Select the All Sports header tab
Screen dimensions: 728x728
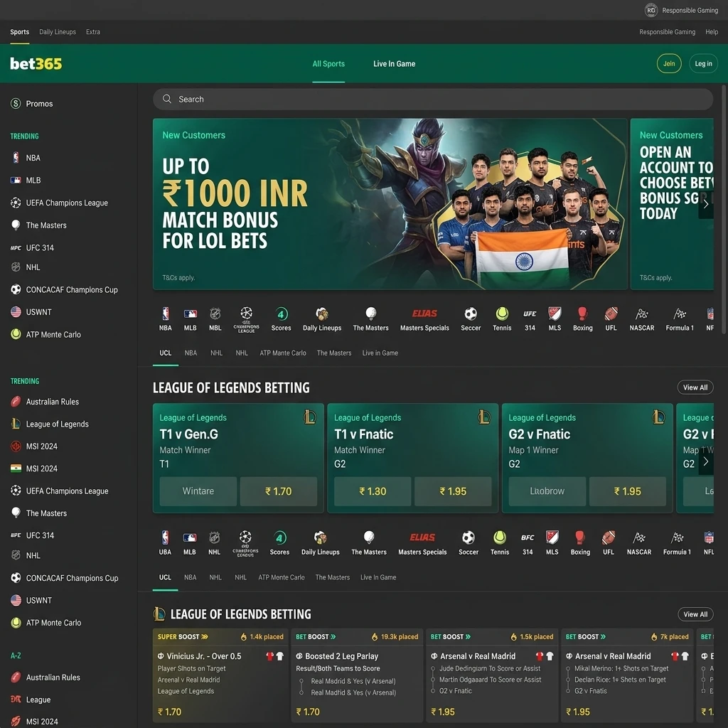328,63
